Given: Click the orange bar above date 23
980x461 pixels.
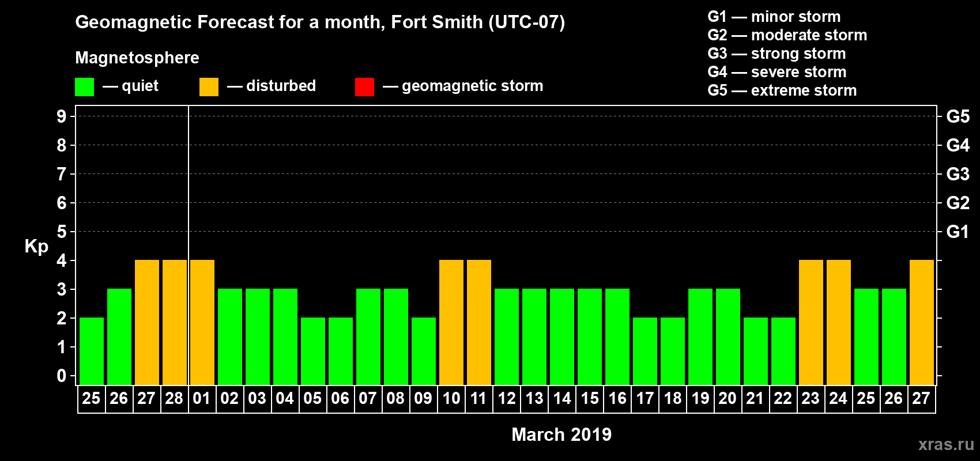Looking at the screenshot, I should point(811,322).
